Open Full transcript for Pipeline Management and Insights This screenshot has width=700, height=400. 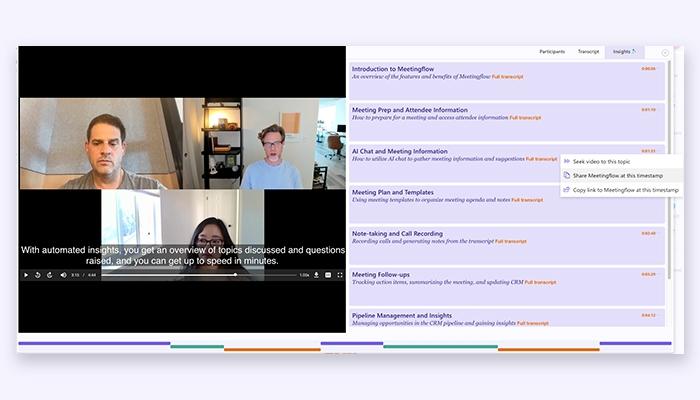[533, 323]
